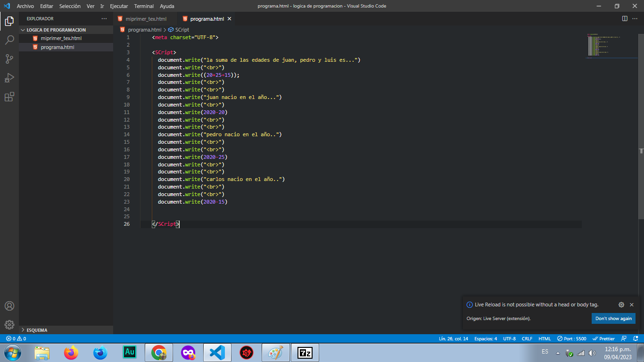Open the VS Code logo application menu

[7, 6]
